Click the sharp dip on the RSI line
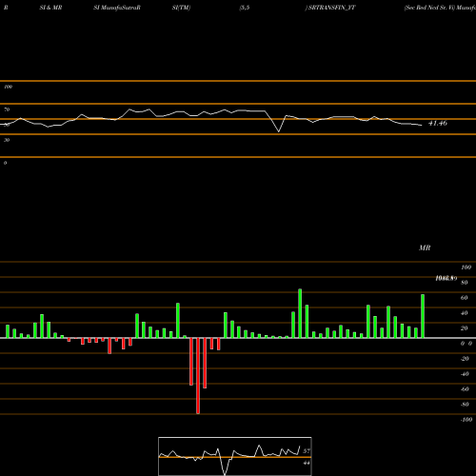The height and width of the screenshot is (476, 476). pyautogui.click(x=279, y=130)
